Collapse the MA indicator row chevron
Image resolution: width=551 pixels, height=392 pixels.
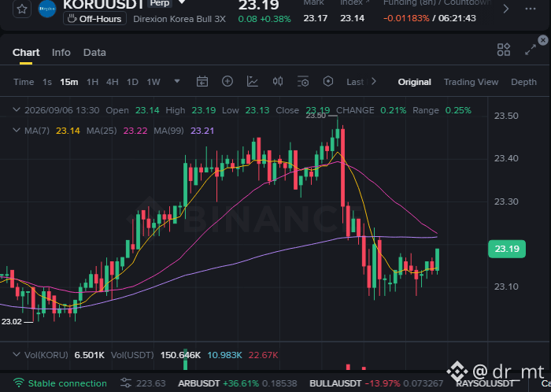[x=17, y=131]
